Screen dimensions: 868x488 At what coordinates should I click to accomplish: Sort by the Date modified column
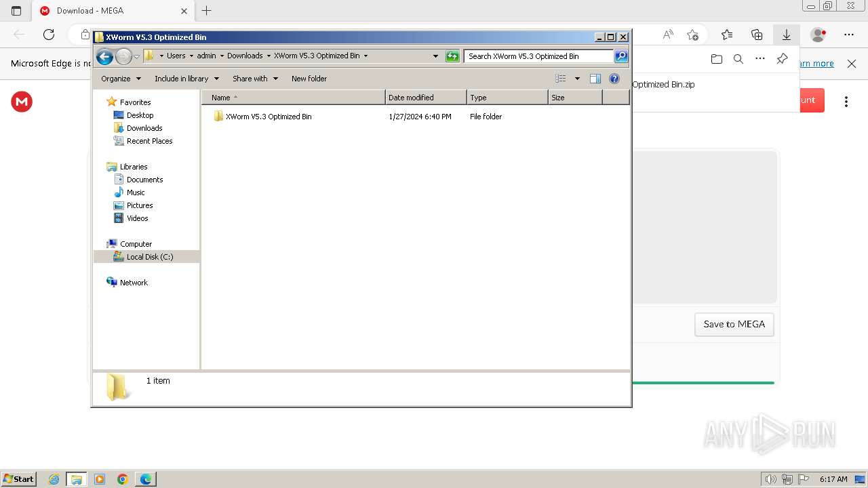(426, 98)
